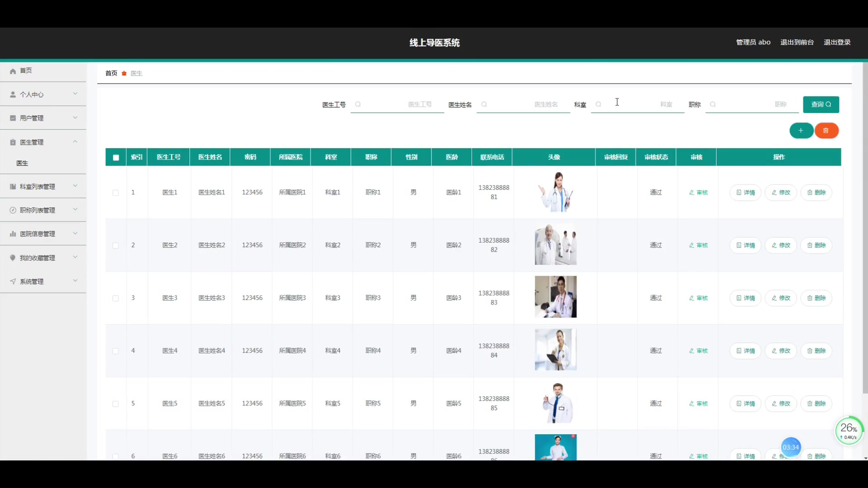Click the 医院信息管理 bar chart icon
This screenshot has width=868, height=488.
(13, 234)
